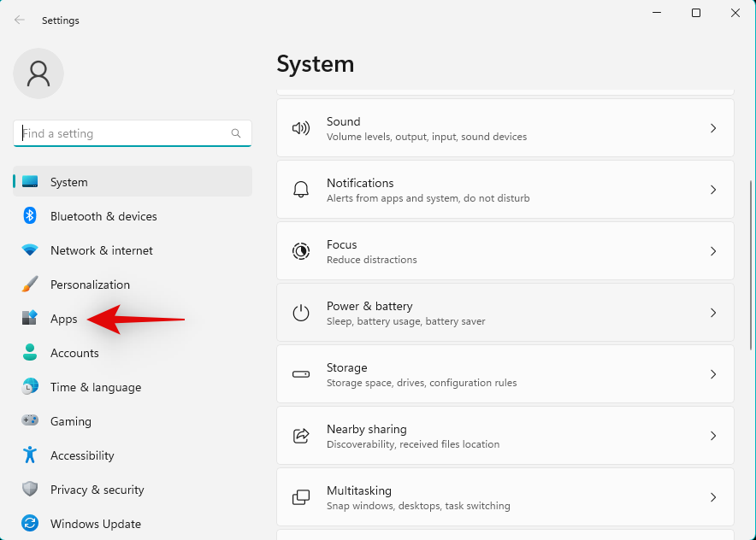Open Multitasking settings
The height and width of the screenshot is (540, 756).
(x=505, y=497)
